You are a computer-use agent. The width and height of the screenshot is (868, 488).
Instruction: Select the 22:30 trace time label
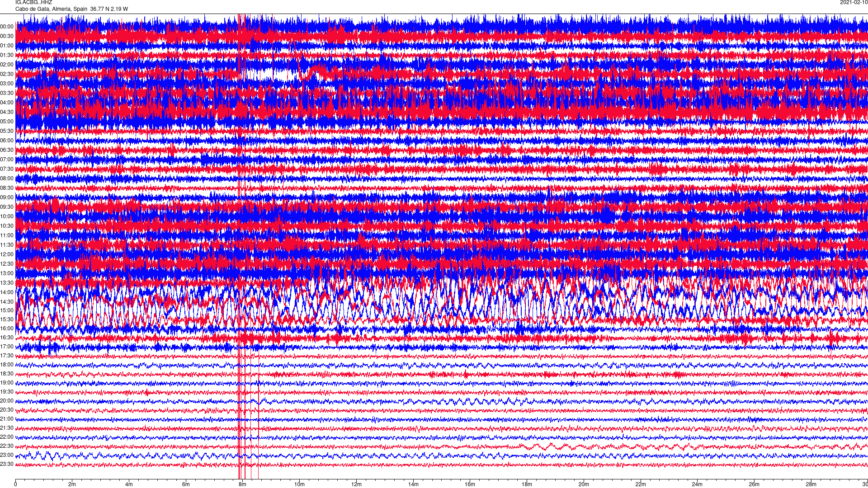[7, 446]
